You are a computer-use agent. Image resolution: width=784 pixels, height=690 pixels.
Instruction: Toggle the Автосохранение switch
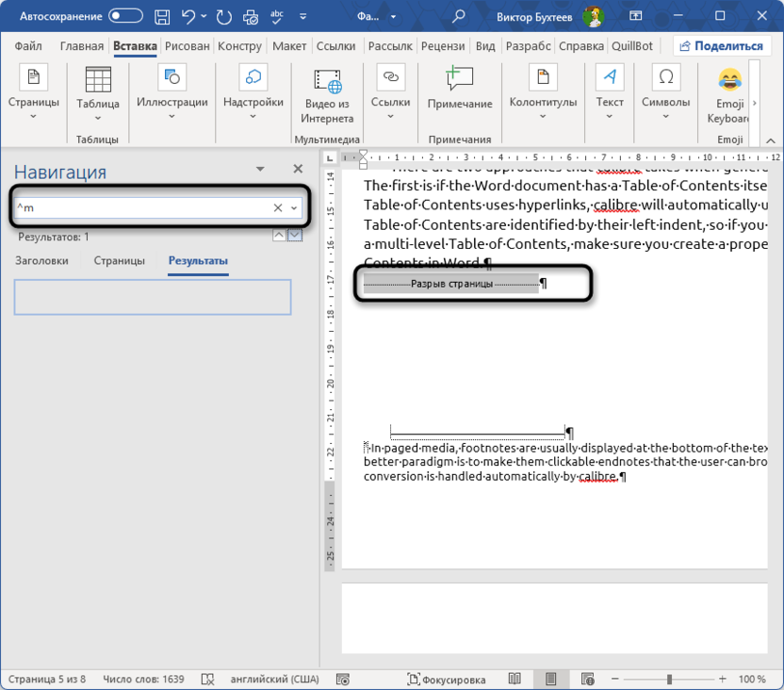[x=127, y=17]
